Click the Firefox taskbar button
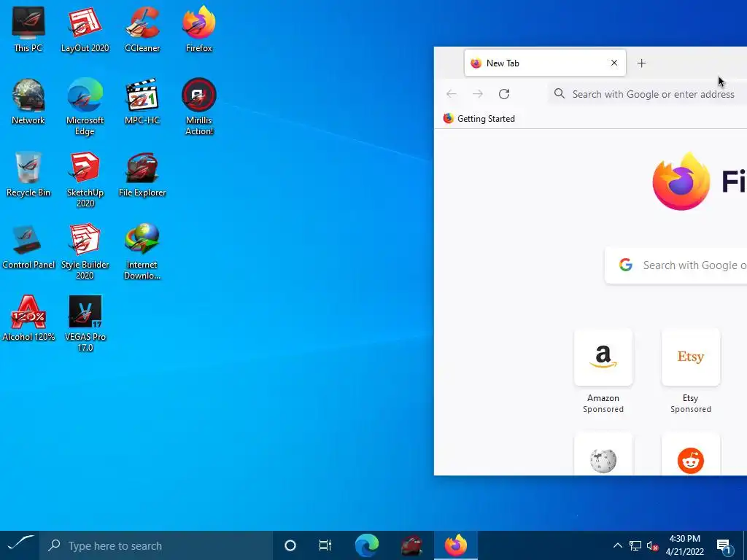Image resolution: width=747 pixels, height=560 pixels. click(456, 545)
